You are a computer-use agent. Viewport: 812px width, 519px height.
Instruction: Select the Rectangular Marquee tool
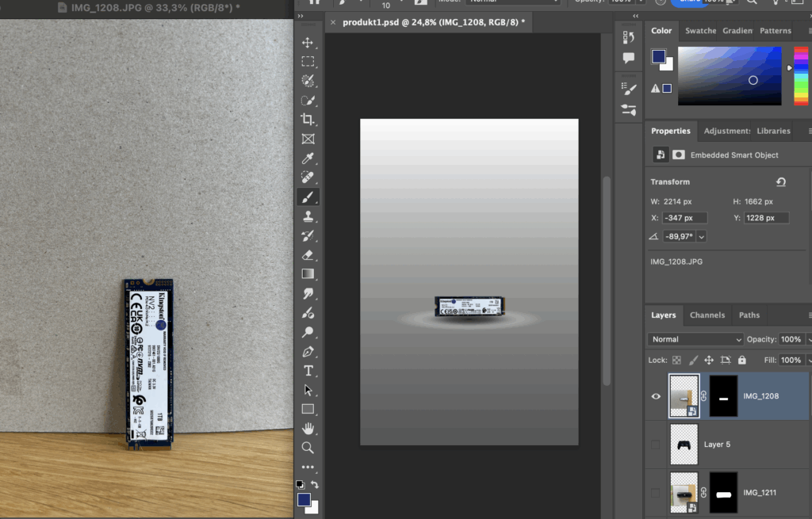pos(308,62)
